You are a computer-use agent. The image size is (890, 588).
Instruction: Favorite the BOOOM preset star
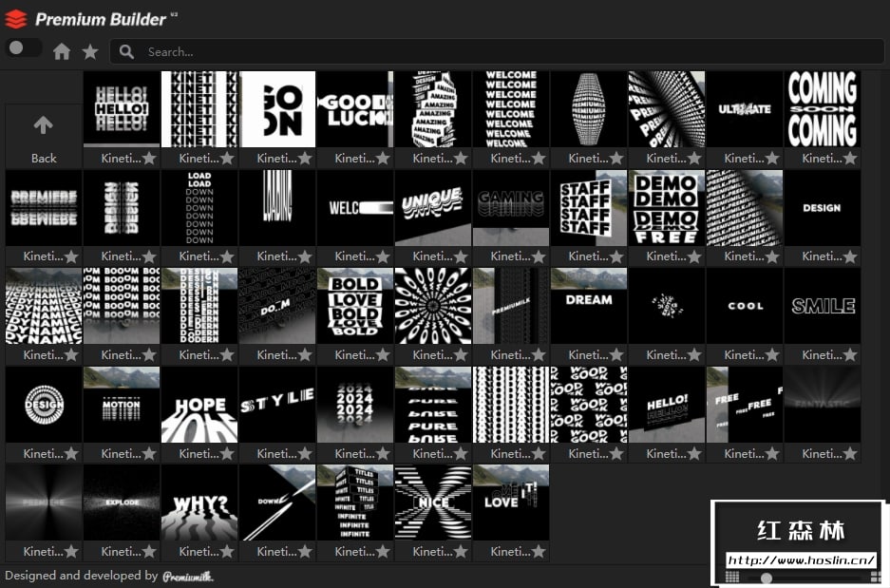[x=149, y=355]
